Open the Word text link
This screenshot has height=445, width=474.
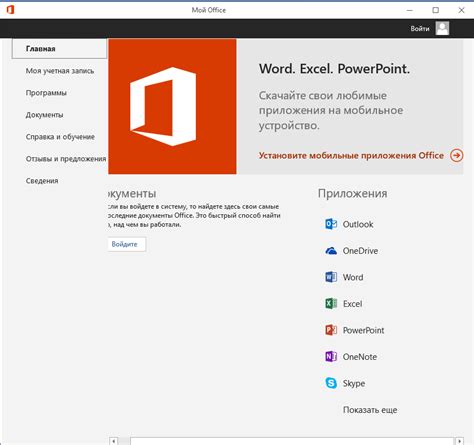[x=353, y=277]
